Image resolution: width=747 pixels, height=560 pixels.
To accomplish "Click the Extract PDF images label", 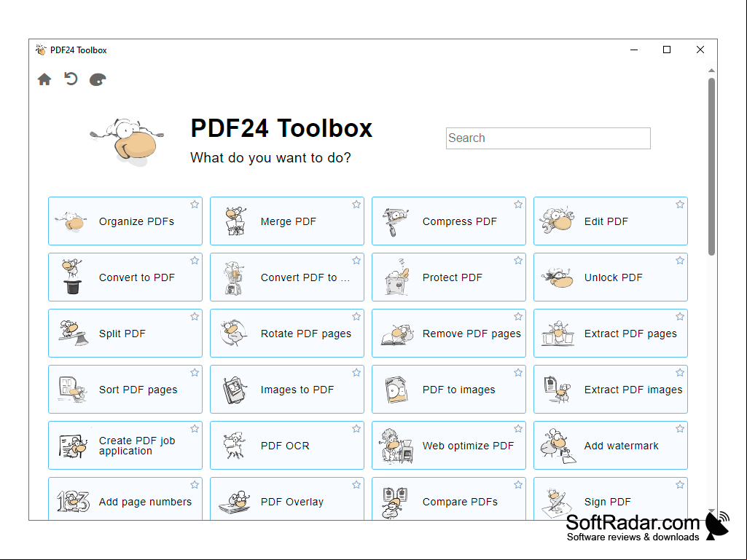I will (633, 390).
